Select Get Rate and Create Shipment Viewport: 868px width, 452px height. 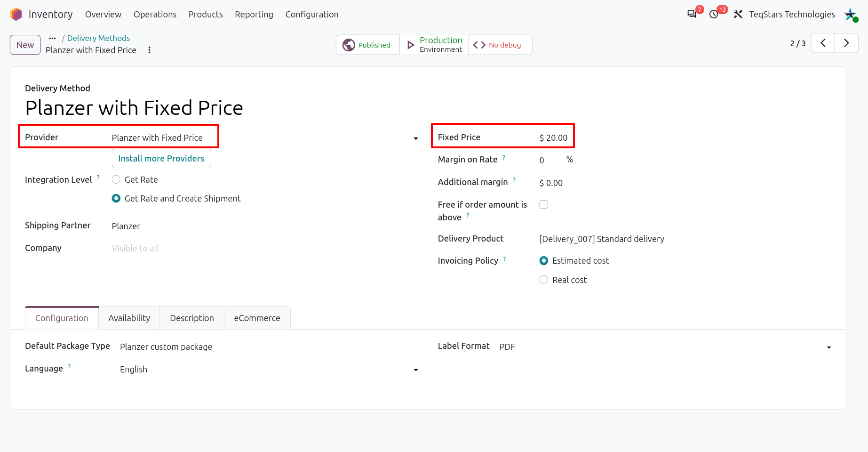coord(116,199)
